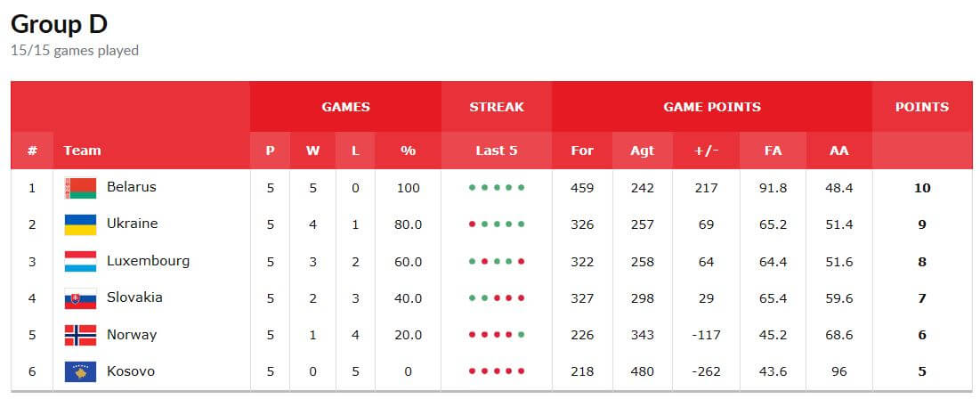Click the Norway flag icon
This screenshot has height=399, width=980.
[x=80, y=335]
